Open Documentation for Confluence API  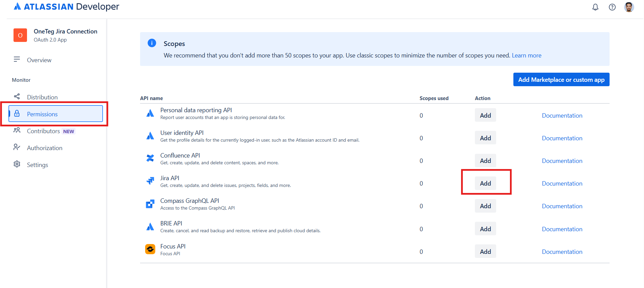[562, 161]
